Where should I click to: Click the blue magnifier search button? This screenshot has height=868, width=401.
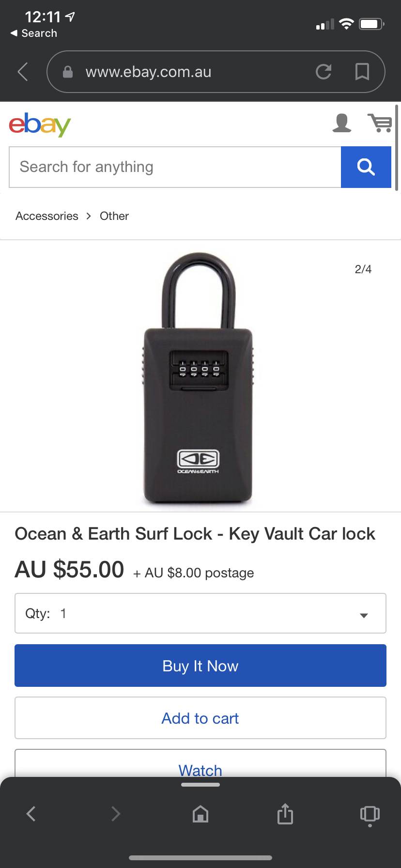pos(366,167)
